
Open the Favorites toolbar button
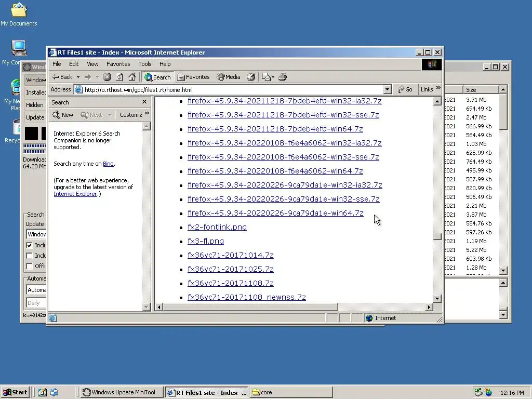193,77
